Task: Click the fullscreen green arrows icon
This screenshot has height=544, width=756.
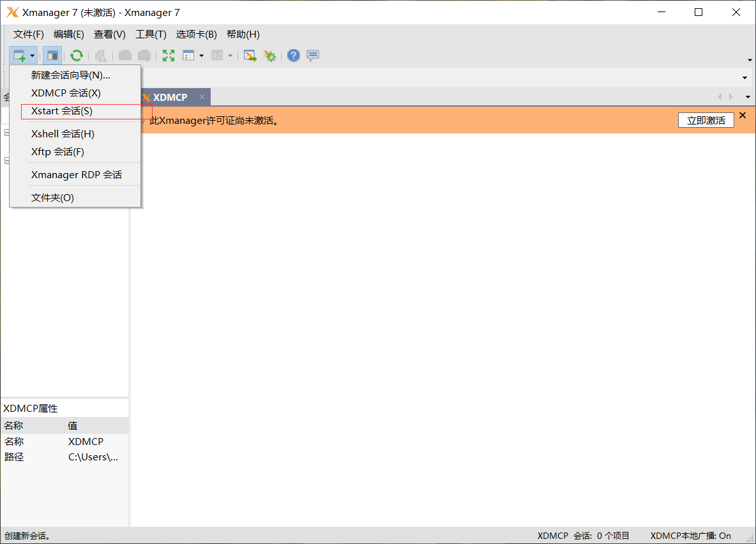Action: [169, 56]
